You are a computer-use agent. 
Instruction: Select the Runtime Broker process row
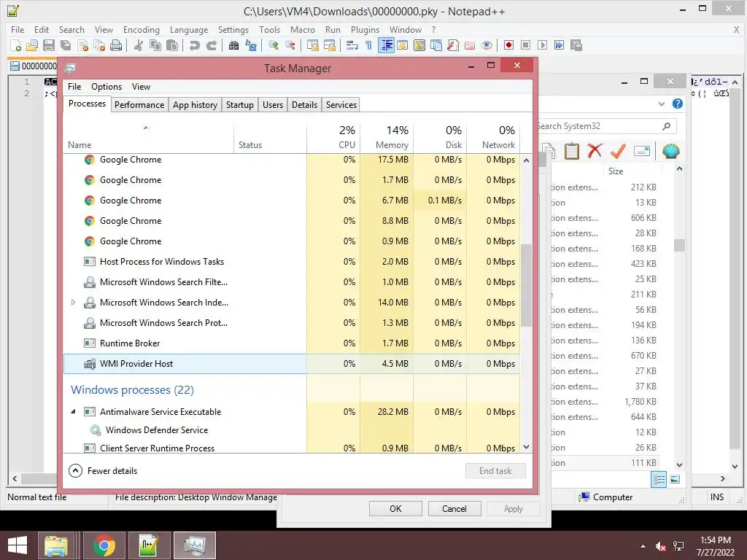tap(292, 343)
